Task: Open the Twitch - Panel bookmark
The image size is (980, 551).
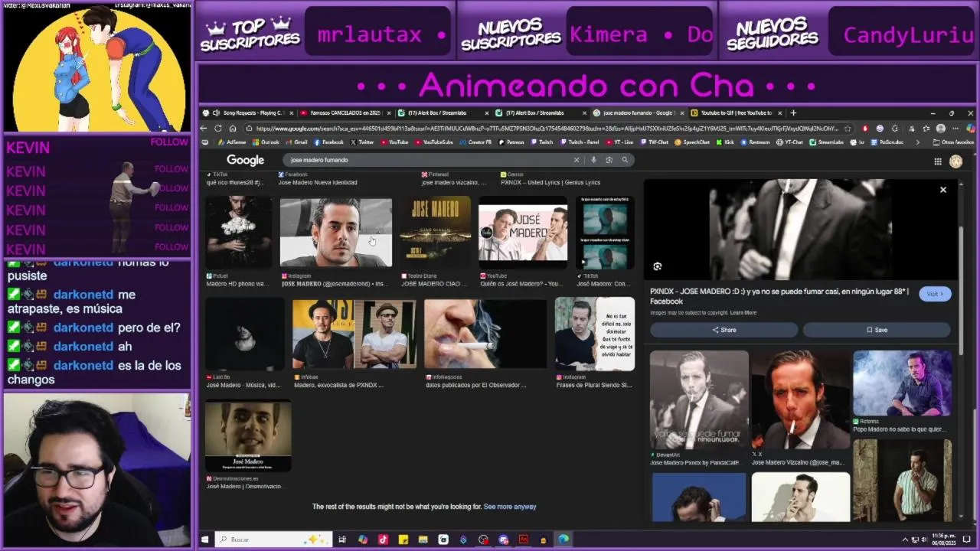Action: point(579,142)
